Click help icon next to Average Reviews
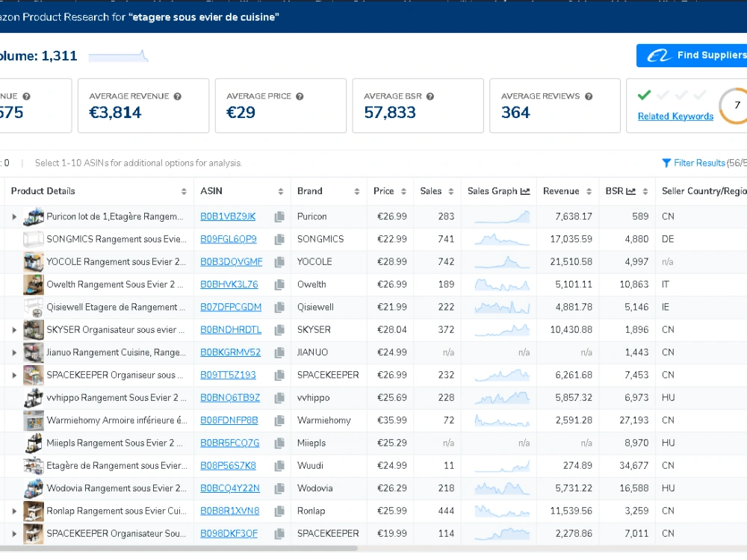The image size is (747, 560). click(x=589, y=96)
